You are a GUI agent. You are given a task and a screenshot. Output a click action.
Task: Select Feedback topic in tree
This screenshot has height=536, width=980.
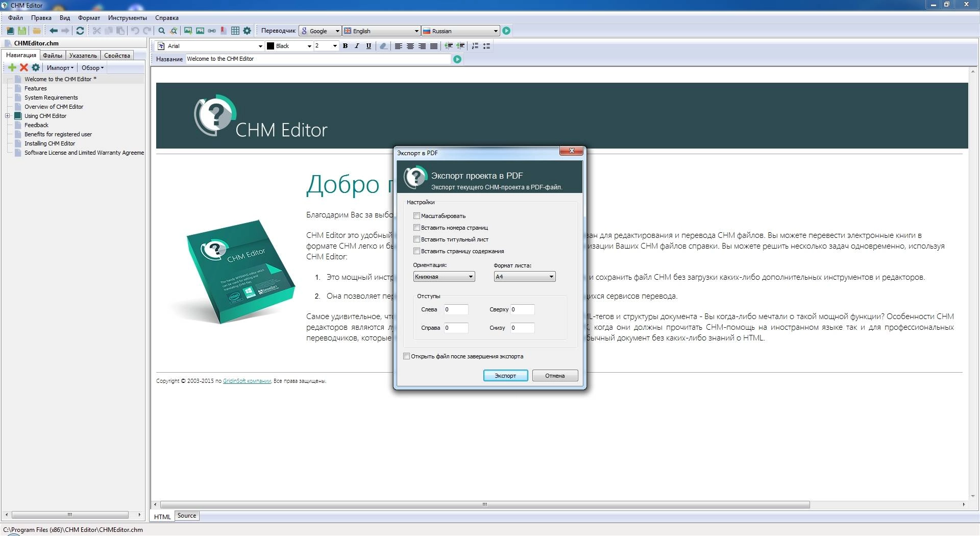(x=36, y=125)
